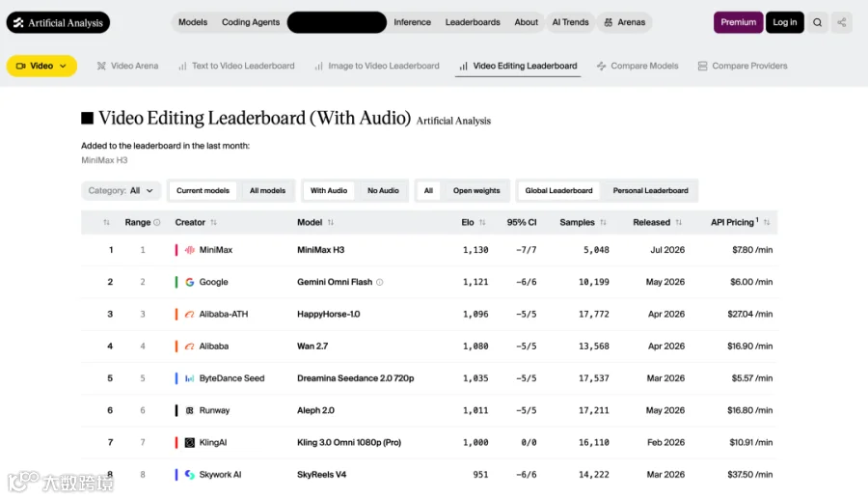Expand the yellow Video dropdown
This screenshot has width=868, height=499.
[x=41, y=66]
